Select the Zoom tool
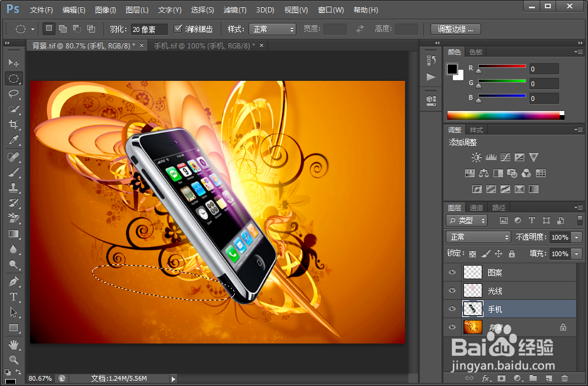The image size is (588, 386). (14, 360)
